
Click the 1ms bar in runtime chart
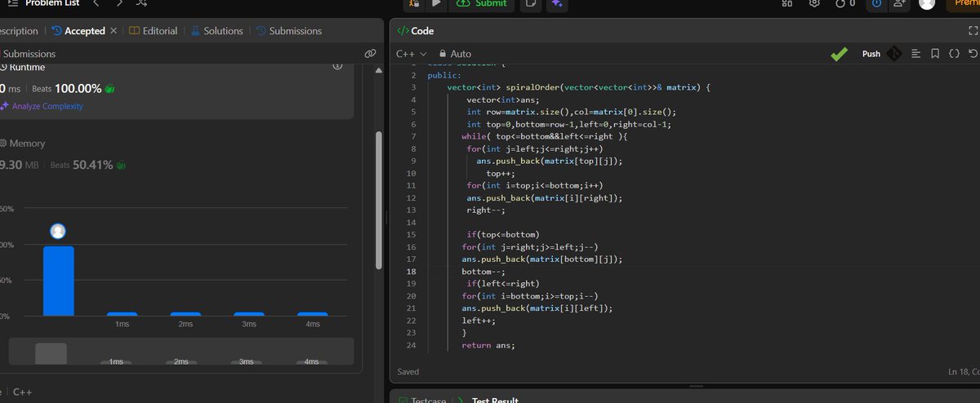(122, 314)
